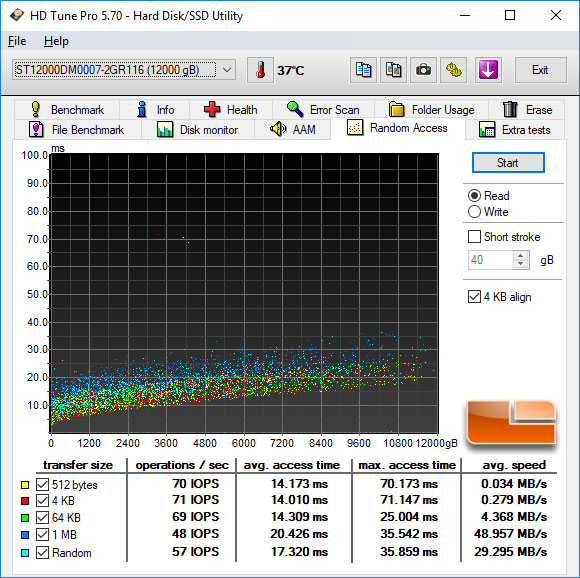The height and width of the screenshot is (578, 580).
Task: Switch to the AAM tab
Action: tap(292, 130)
